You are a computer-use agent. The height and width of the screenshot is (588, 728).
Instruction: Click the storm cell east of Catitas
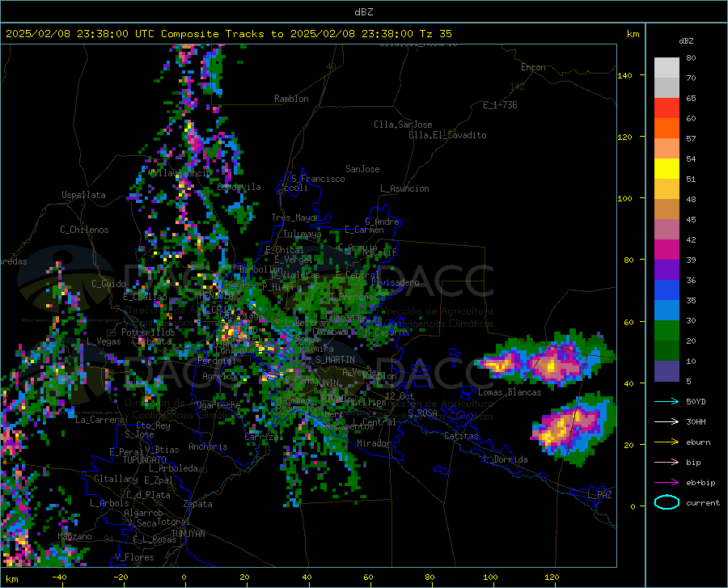point(575,429)
